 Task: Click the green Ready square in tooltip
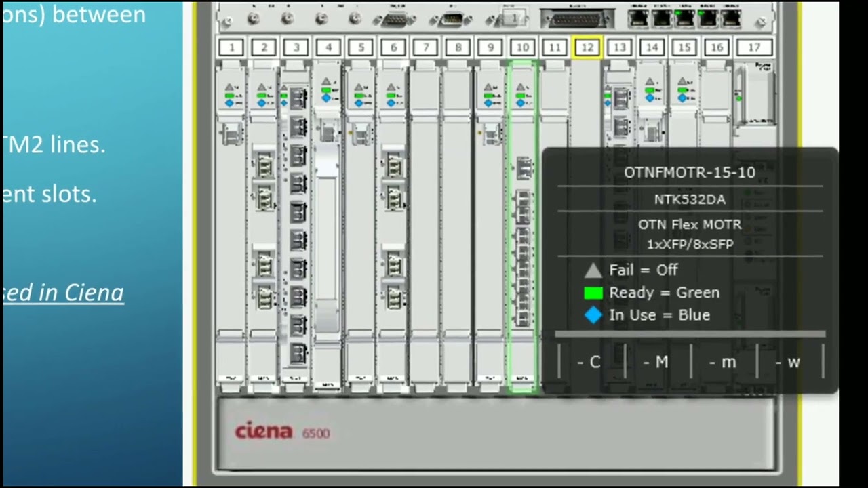593,293
